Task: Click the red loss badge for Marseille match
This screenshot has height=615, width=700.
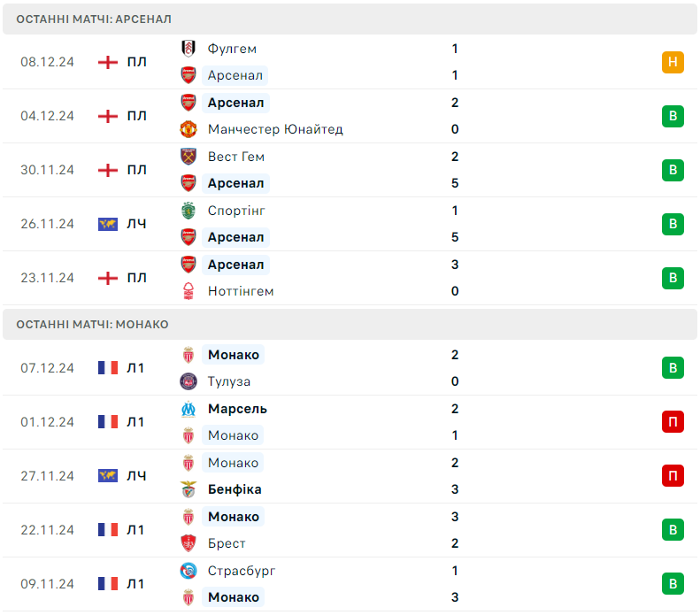Action: click(x=673, y=422)
